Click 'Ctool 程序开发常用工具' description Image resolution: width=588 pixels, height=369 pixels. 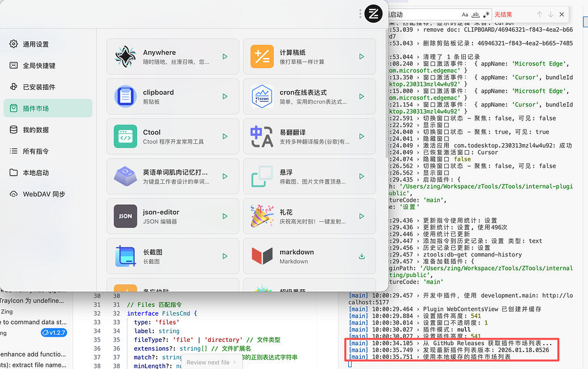(173, 142)
